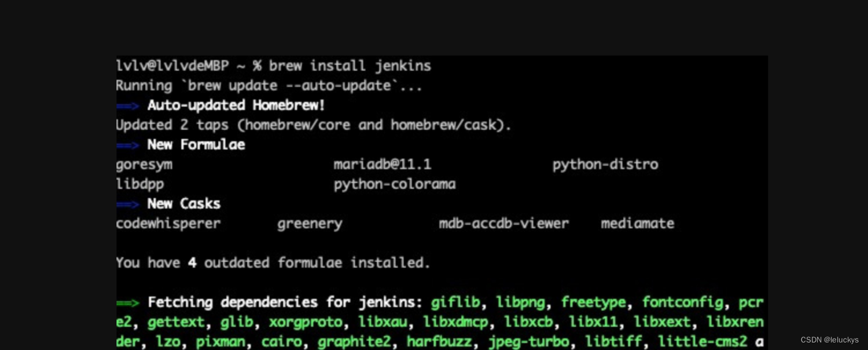Select the 'lzo' dependency name
Viewport: 868px width, 350px height.
[168, 342]
